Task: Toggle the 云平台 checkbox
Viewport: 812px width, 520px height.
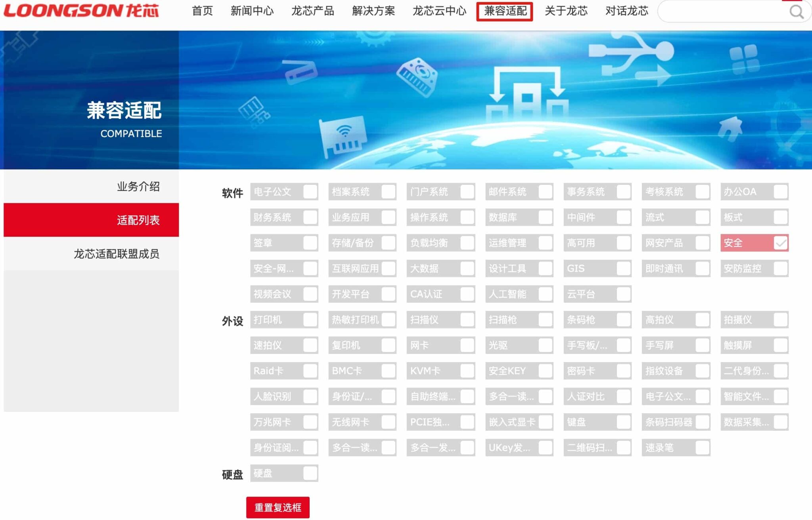Action: coord(623,294)
